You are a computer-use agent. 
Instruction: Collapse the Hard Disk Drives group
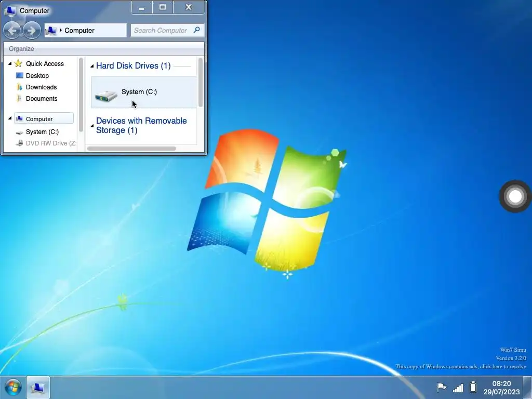[91, 66]
